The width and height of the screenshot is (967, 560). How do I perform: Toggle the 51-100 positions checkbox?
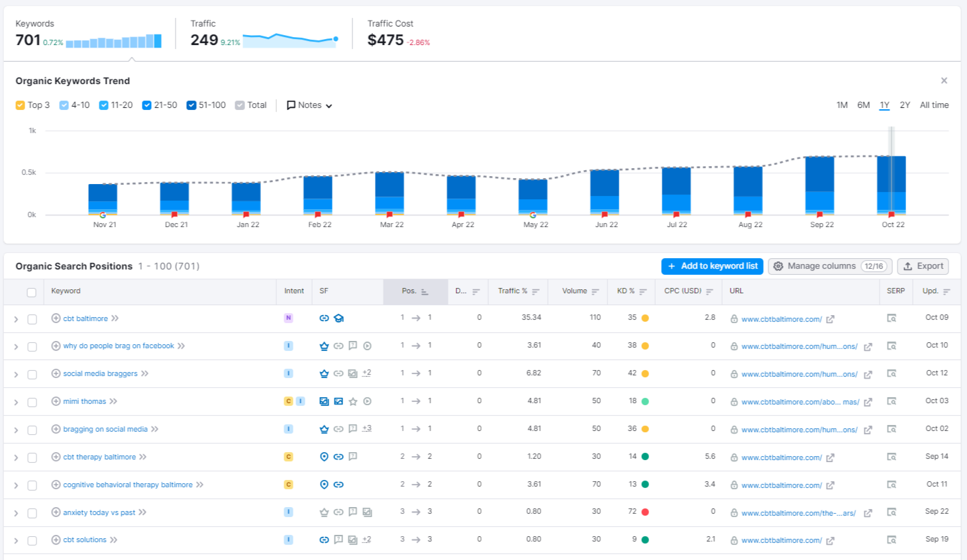pos(191,105)
